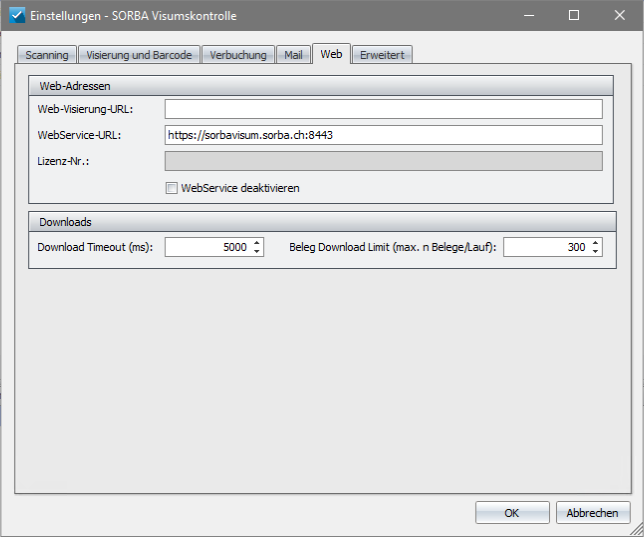The image size is (644, 537).
Task: Decrease Beleg Download Limit with down arrow
Action: pyautogui.click(x=596, y=251)
